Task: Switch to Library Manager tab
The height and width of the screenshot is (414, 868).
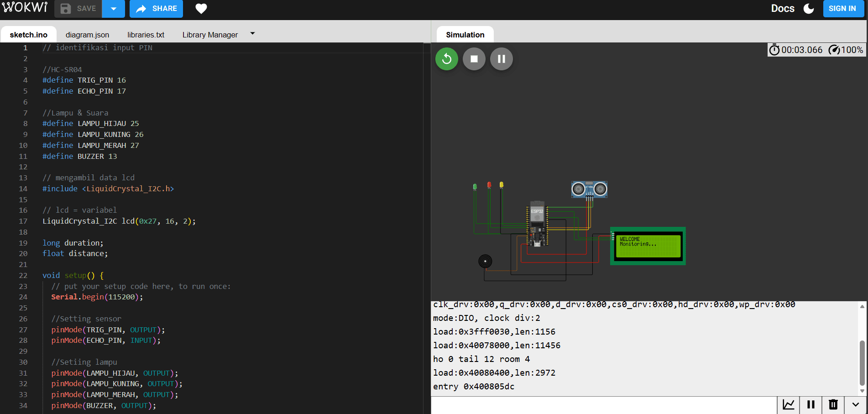Action: [210, 35]
